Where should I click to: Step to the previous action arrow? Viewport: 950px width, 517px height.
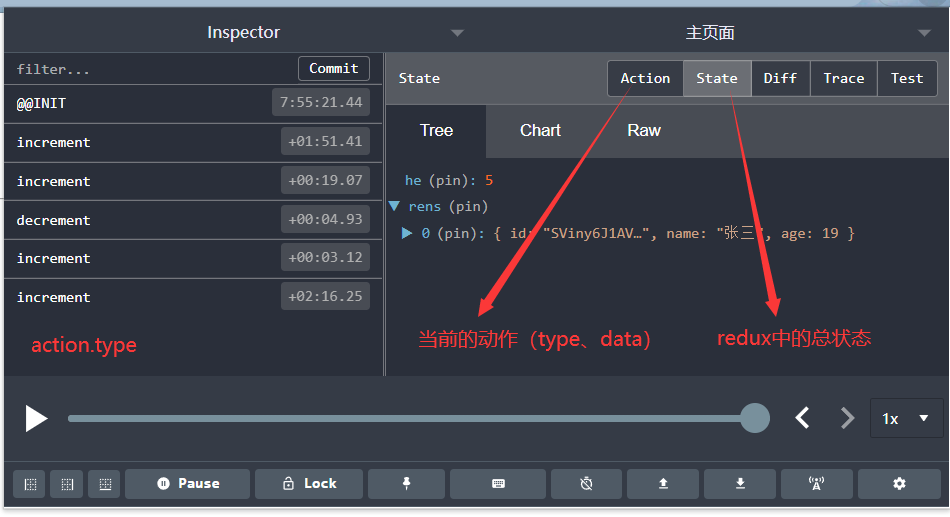(803, 418)
